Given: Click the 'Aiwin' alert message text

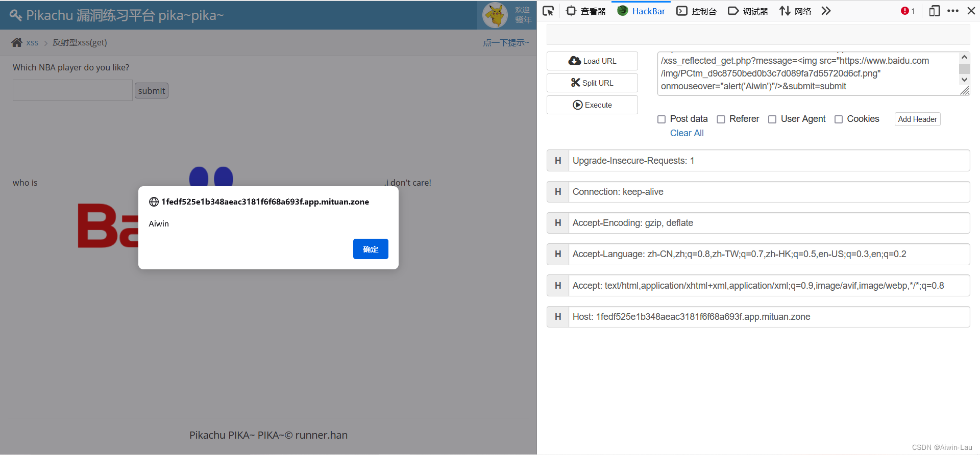Looking at the screenshot, I should (x=159, y=224).
